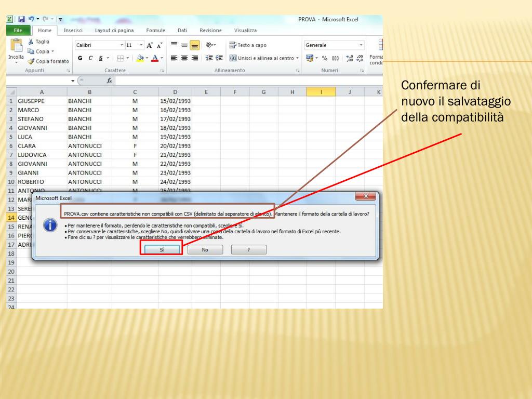Toggle bold with the G button
The height and width of the screenshot is (399, 532).
80,58
